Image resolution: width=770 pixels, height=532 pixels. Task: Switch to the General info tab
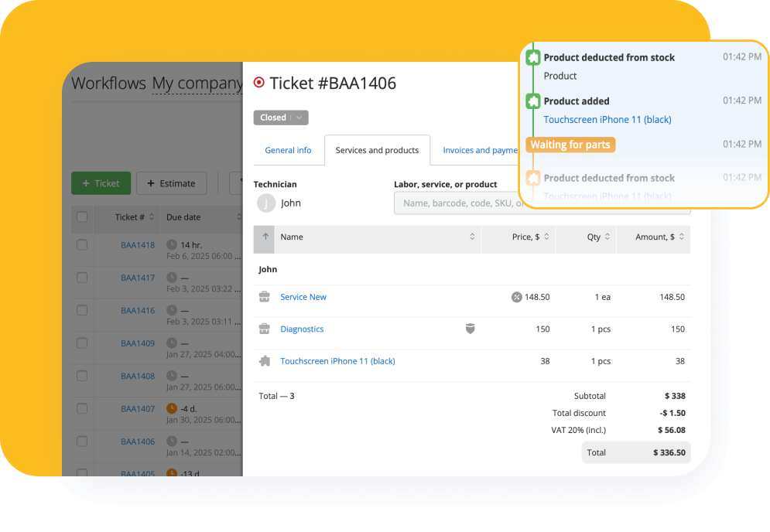coord(288,150)
